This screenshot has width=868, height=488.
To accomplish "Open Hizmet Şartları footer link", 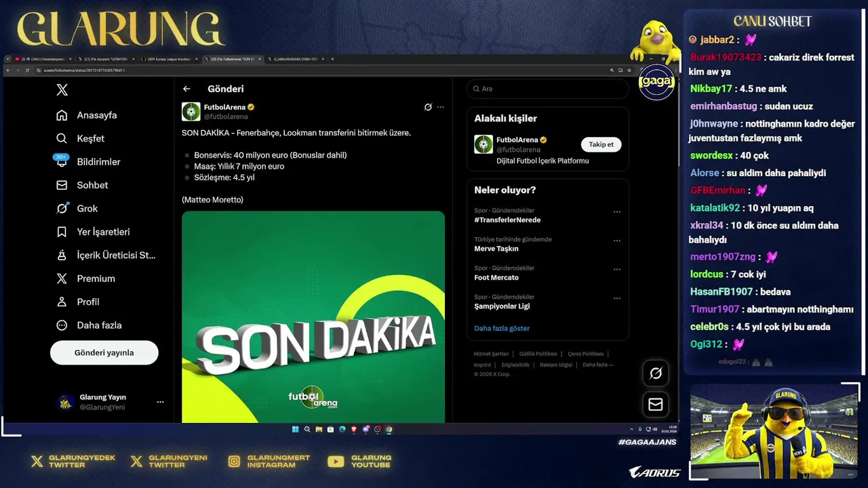I will 491,354.
